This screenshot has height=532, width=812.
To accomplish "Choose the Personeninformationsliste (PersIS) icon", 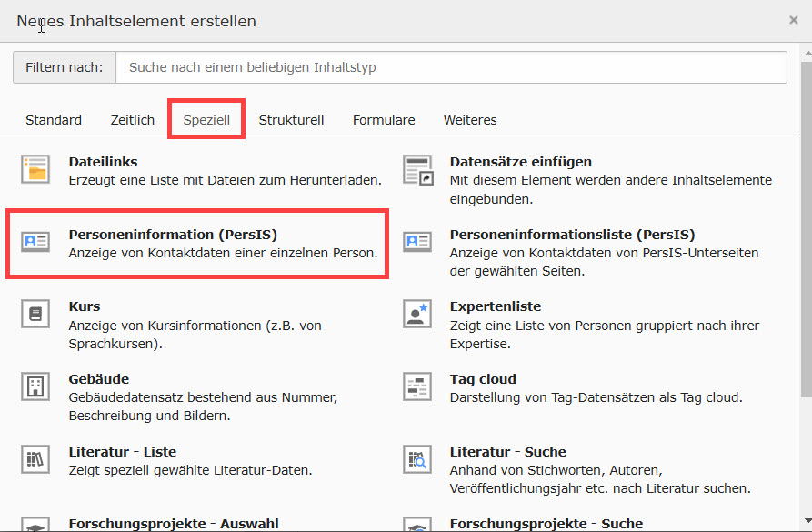I will pos(417,242).
